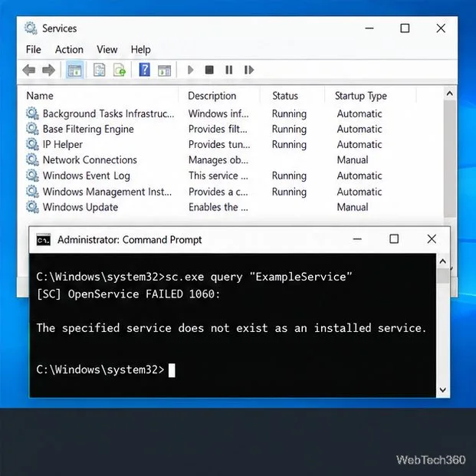
Task: Click the Command Prompt scrollbar thumb
Action: pyautogui.click(x=443, y=276)
